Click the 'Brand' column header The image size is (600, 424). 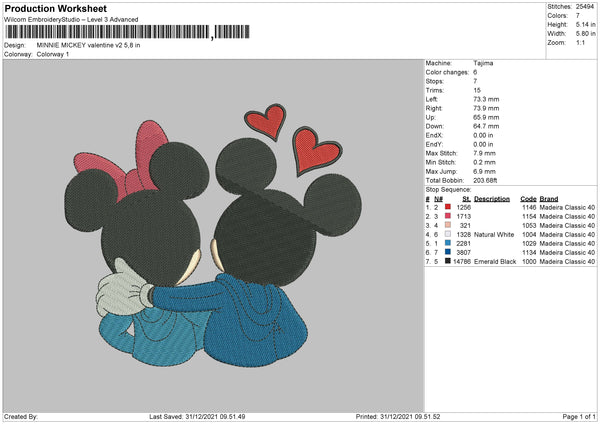(x=549, y=199)
